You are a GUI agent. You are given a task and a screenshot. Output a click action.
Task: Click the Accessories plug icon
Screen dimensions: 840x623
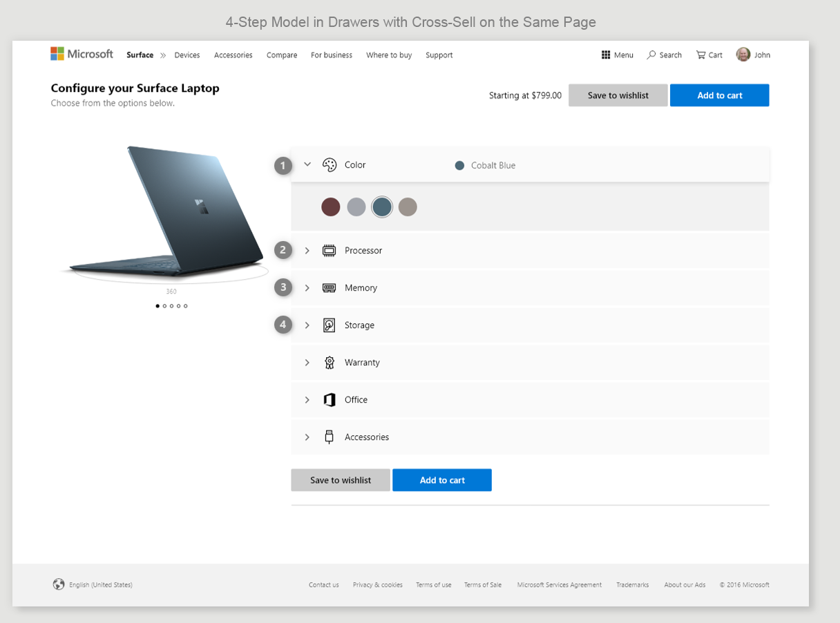coord(330,437)
